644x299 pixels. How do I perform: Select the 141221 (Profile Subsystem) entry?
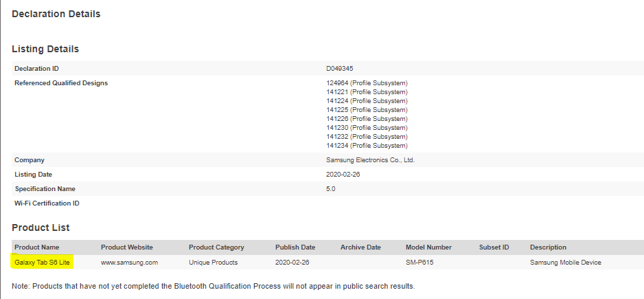click(x=367, y=92)
